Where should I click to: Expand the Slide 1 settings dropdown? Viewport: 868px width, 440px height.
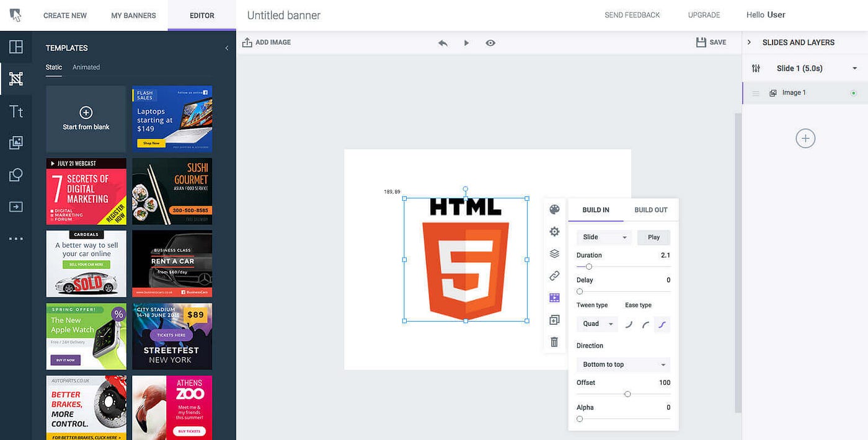click(x=854, y=68)
